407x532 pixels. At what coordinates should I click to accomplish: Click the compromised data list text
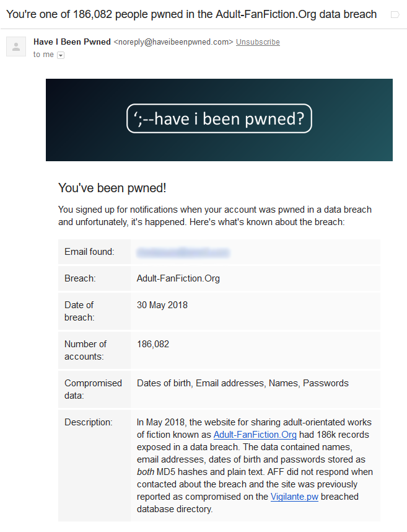click(242, 383)
